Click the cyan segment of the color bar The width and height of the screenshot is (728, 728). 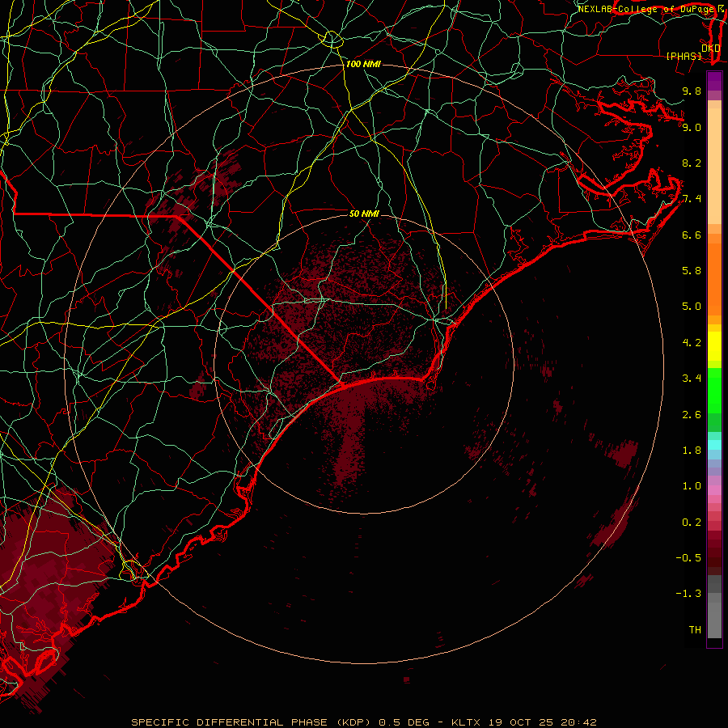[x=714, y=445]
